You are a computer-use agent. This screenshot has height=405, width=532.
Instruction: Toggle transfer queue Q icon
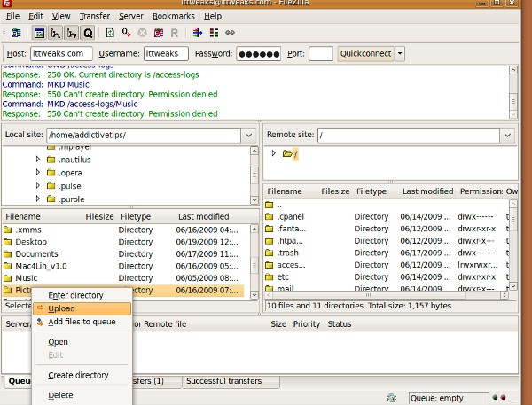(x=88, y=33)
